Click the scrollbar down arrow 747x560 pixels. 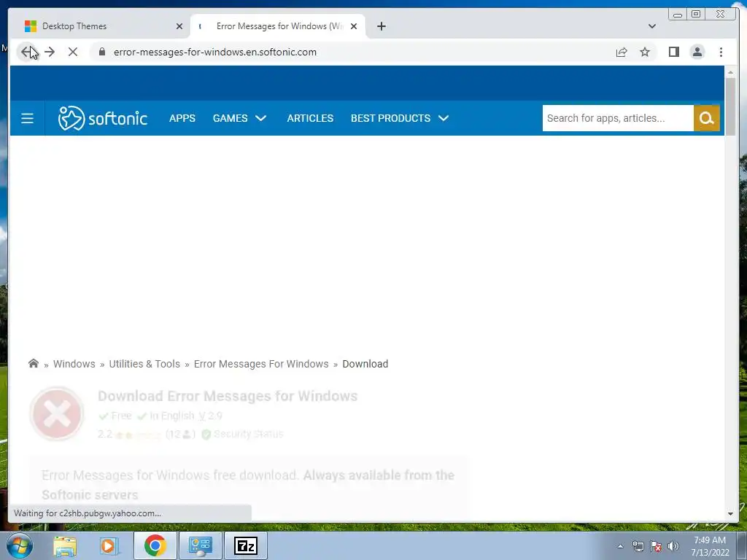(730, 514)
